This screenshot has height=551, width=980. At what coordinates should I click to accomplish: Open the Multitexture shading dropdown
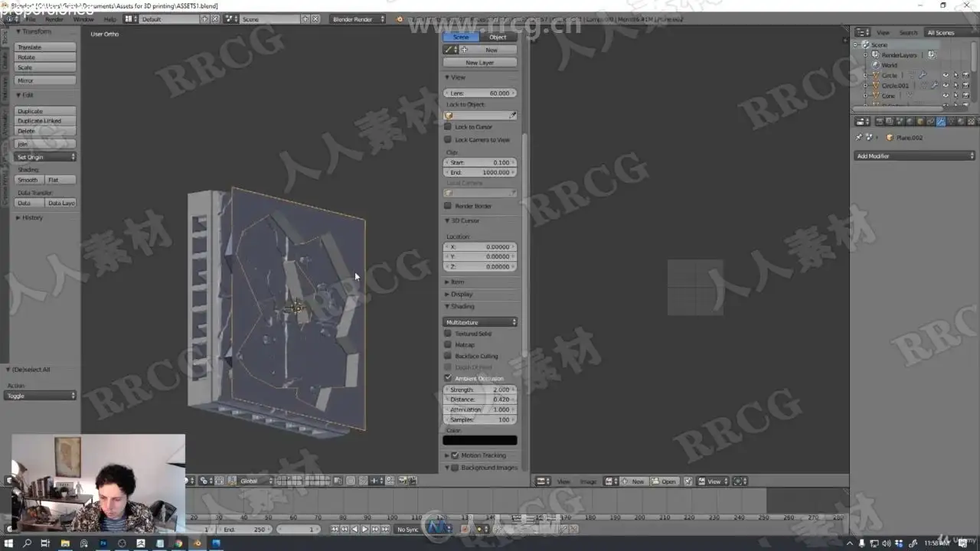tap(480, 322)
